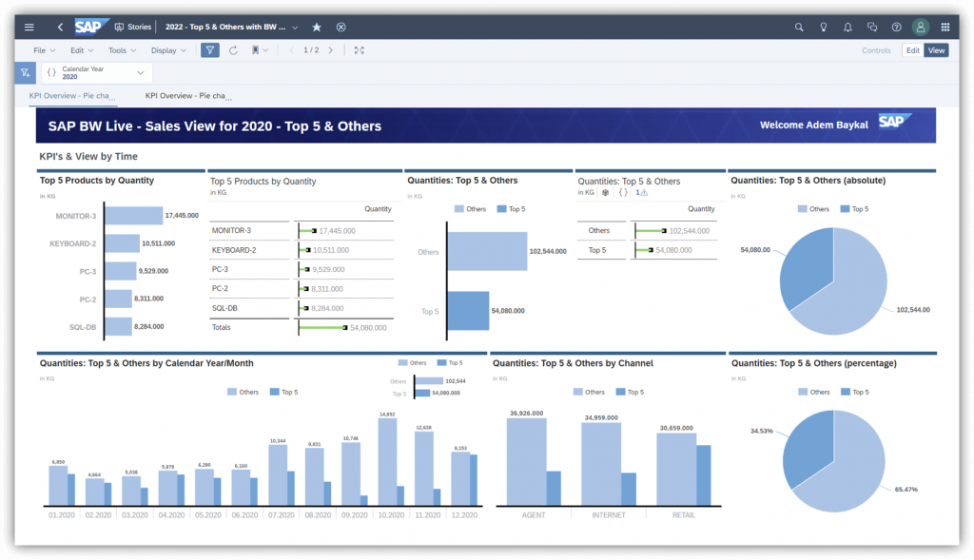974x560 pixels.
Task: Go to previous page arrow
Action: [291, 50]
